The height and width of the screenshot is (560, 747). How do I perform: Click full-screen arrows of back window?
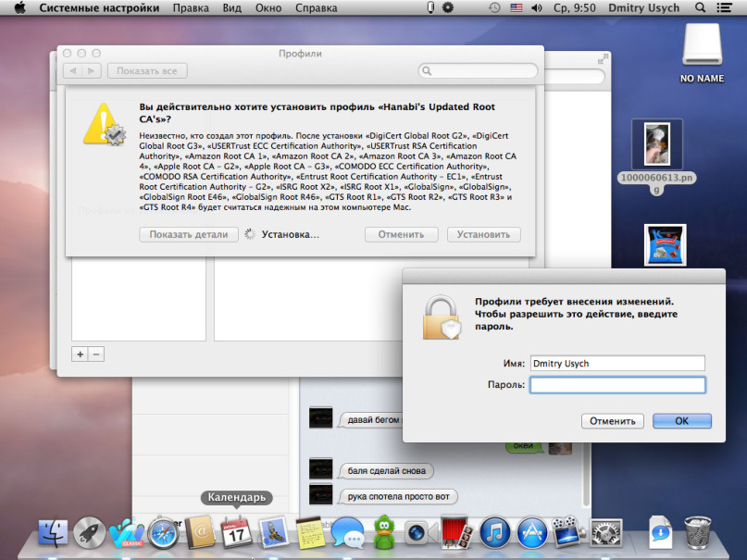point(602,59)
